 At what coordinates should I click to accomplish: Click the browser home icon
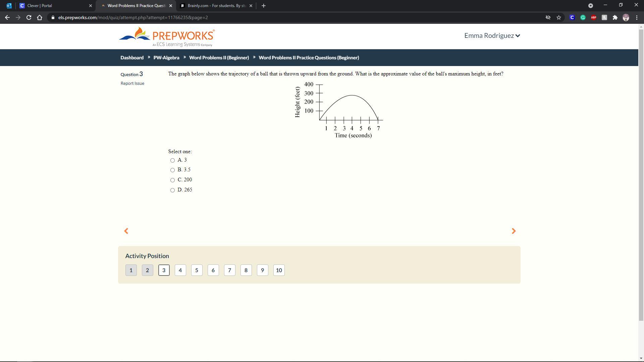pos(40,17)
